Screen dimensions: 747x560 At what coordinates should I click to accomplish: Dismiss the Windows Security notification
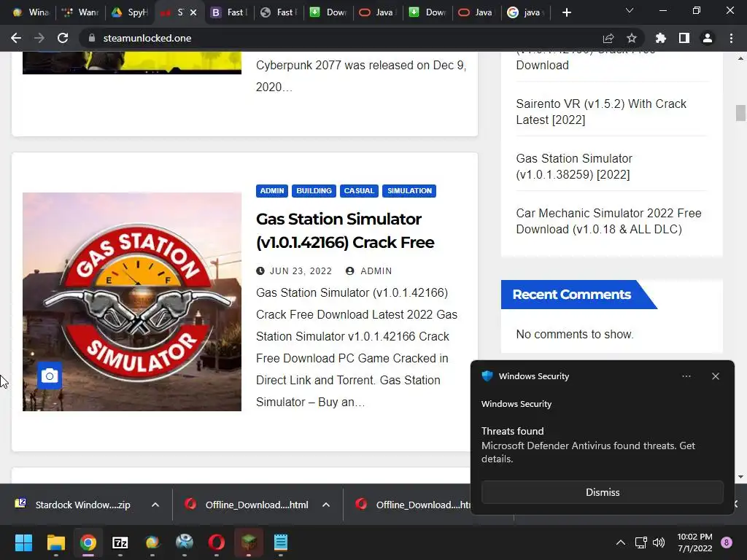tap(602, 492)
